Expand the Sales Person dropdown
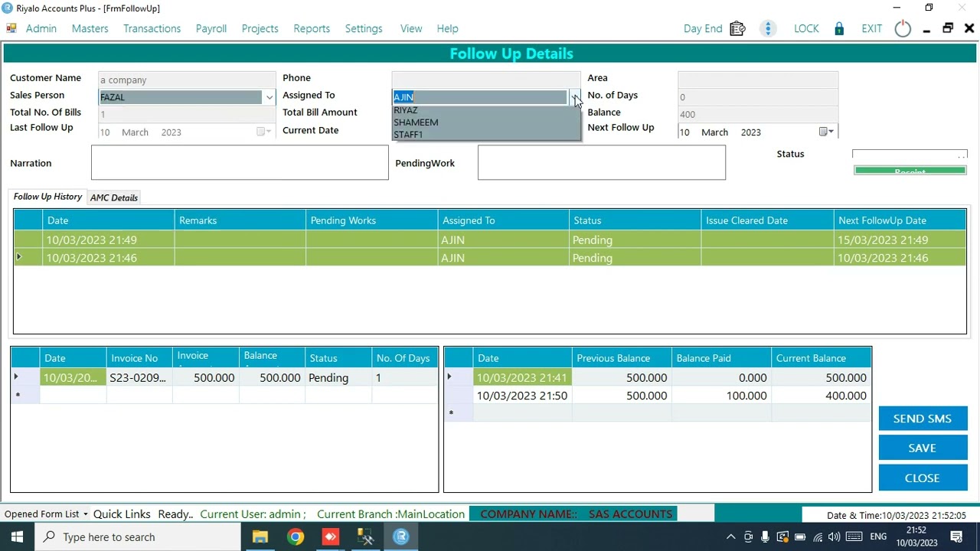Viewport: 980px width, 551px height. click(269, 97)
